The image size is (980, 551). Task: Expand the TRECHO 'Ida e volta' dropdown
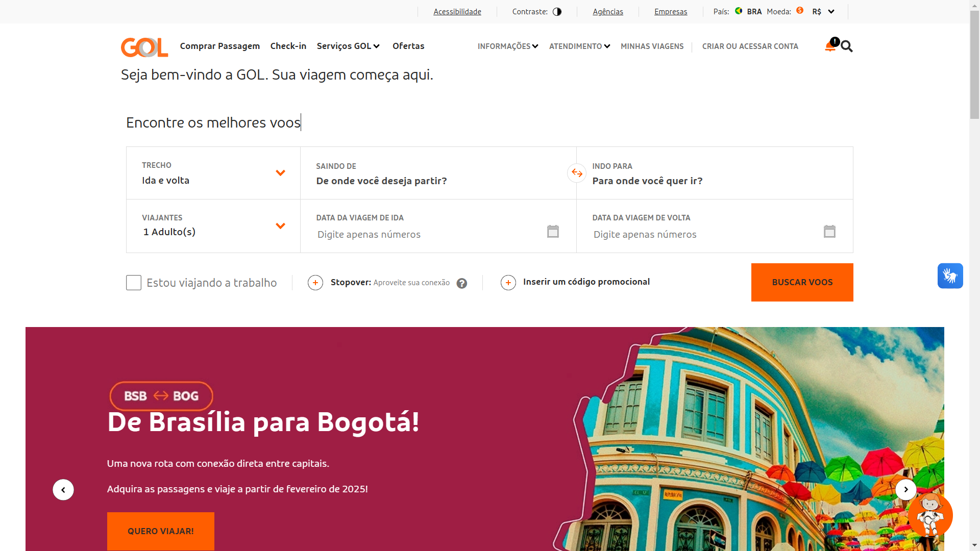tap(213, 173)
